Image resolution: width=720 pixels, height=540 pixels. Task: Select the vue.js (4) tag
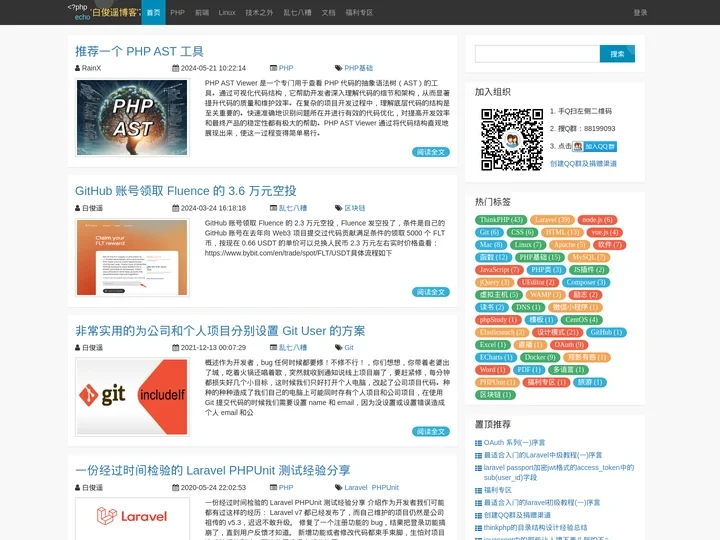(x=605, y=232)
